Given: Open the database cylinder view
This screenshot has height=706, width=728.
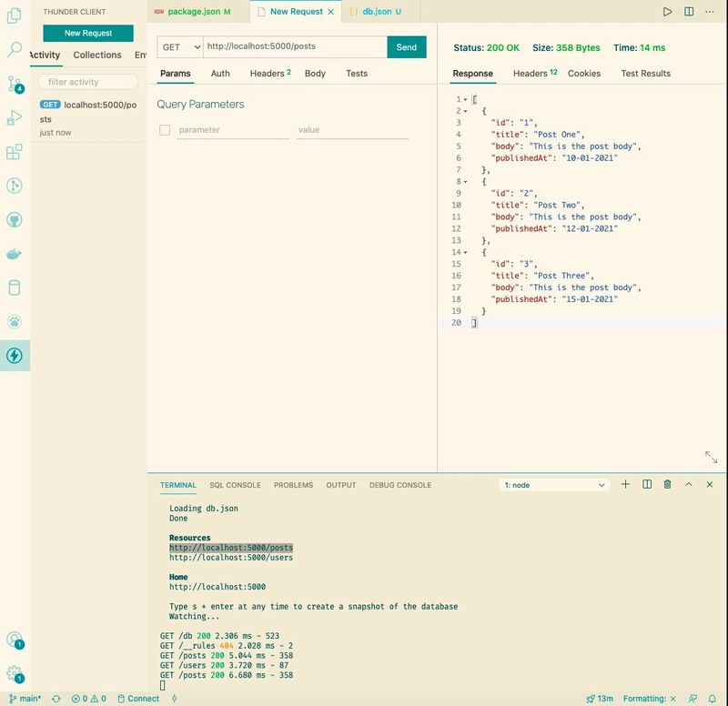Looking at the screenshot, I should pos(15,287).
